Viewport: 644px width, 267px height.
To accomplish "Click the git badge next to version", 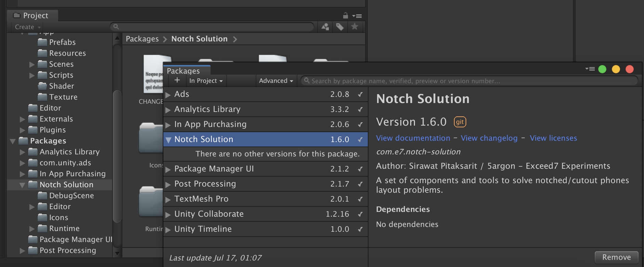I will (x=460, y=122).
